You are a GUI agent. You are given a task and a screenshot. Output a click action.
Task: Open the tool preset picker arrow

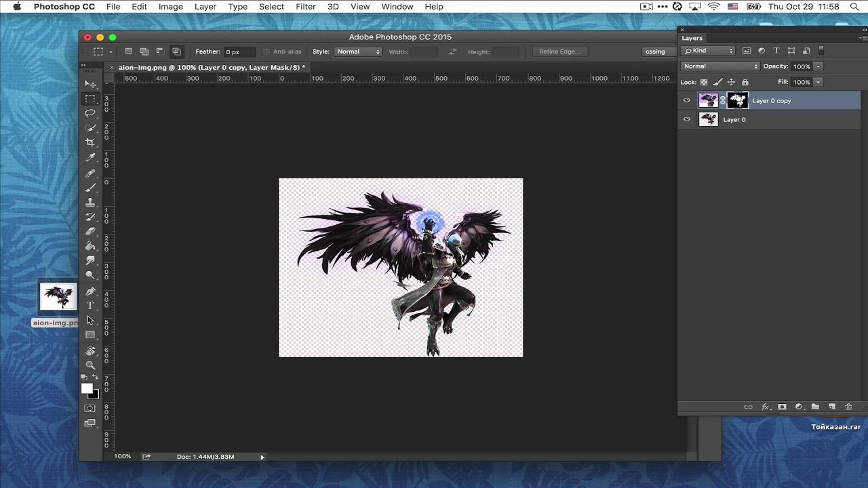(x=111, y=52)
